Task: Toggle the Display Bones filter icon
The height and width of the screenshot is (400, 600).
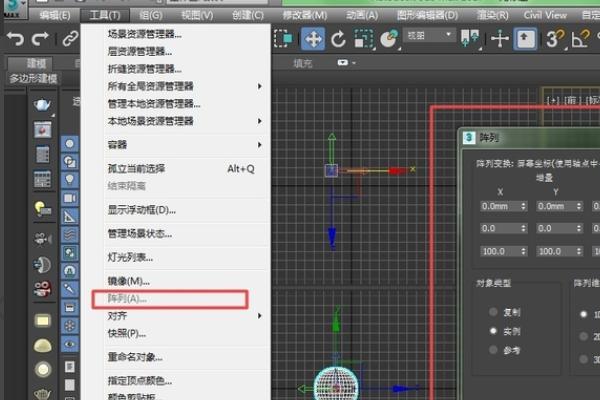Action: tap(70, 289)
